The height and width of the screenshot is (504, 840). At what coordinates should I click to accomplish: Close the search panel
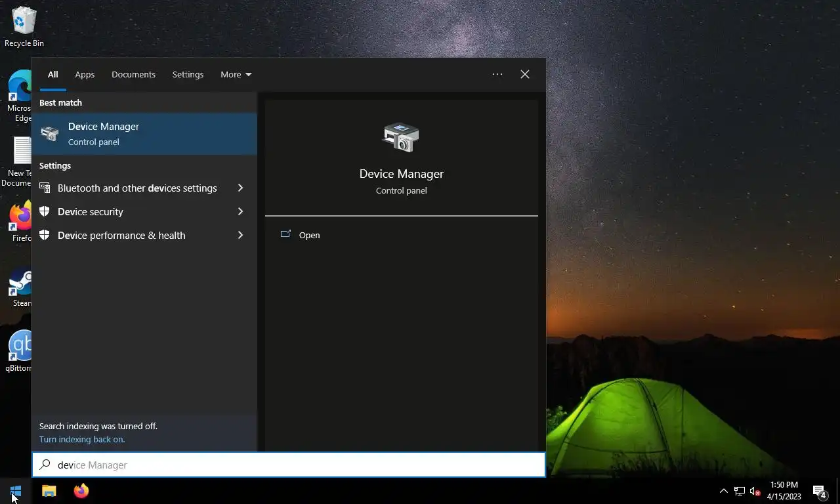pyautogui.click(x=525, y=74)
